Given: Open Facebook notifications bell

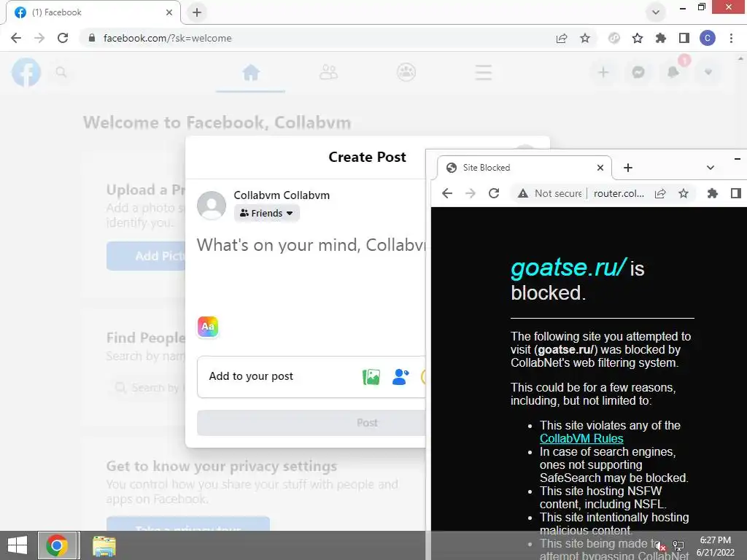Looking at the screenshot, I should tap(673, 72).
